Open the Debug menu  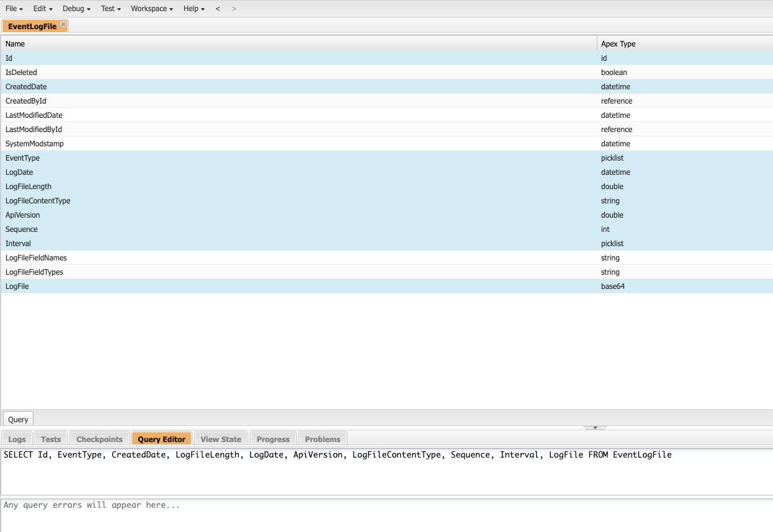pyautogui.click(x=76, y=9)
